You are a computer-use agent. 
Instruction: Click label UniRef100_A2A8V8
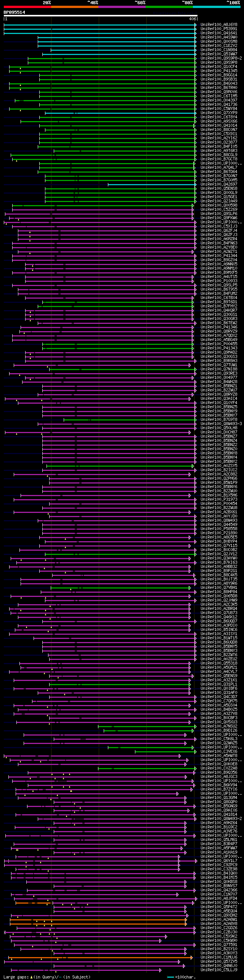[x=219, y=924]
